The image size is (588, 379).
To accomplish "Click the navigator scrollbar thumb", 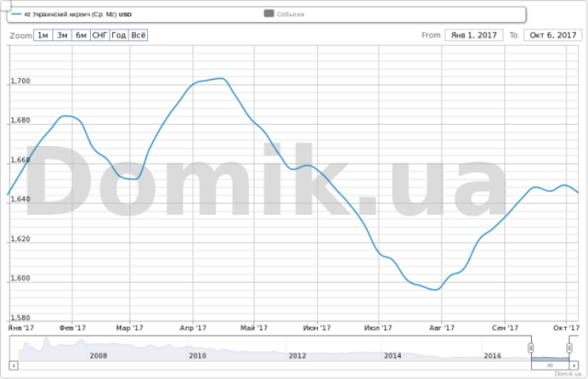I will coord(550,365).
